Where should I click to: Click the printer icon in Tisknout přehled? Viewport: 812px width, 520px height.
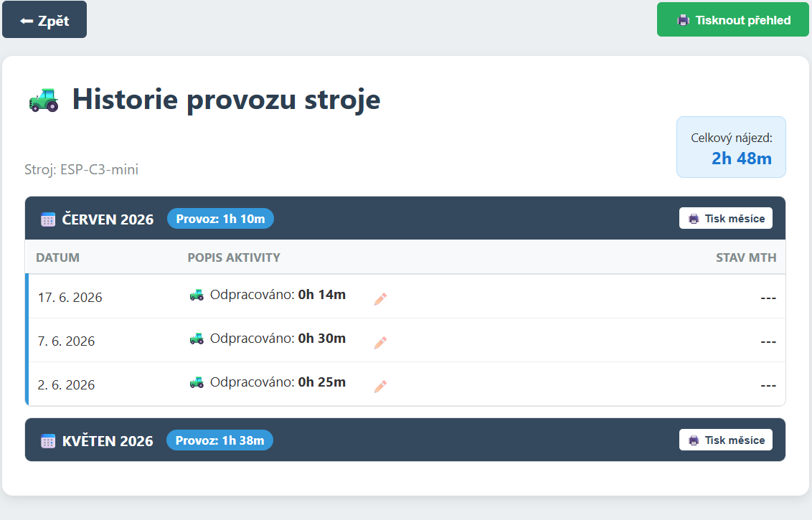click(x=684, y=21)
